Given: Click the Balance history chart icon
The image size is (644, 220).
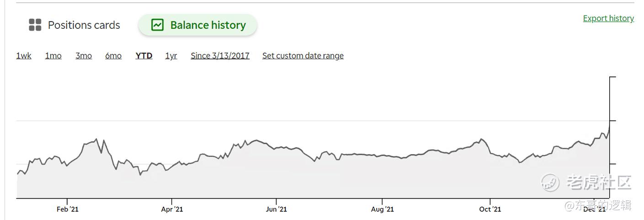Looking at the screenshot, I should click(157, 25).
